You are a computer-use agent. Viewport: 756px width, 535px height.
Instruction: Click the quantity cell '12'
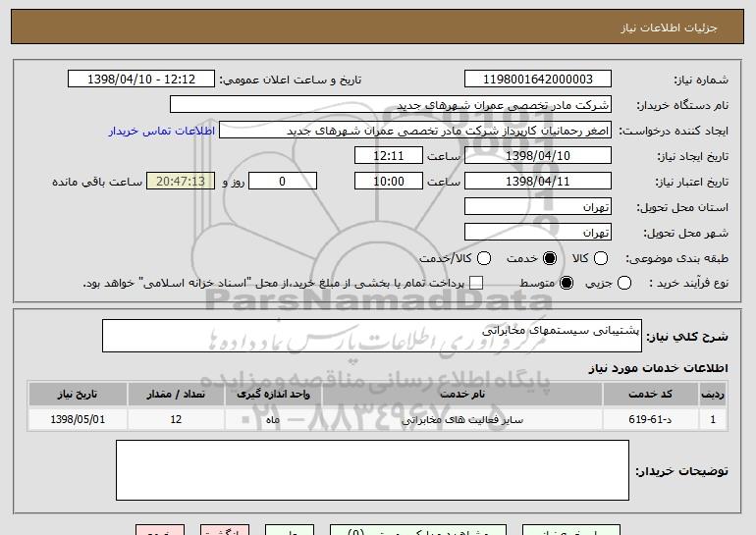coord(176,419)
